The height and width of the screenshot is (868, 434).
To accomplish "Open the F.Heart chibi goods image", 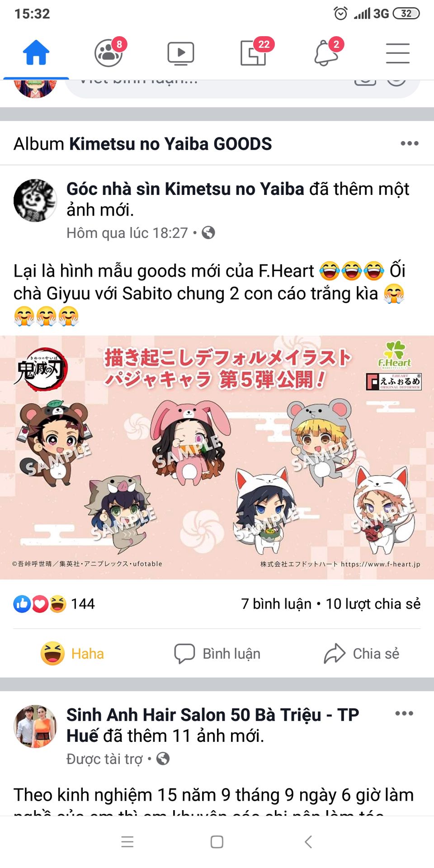I will 217,458.
